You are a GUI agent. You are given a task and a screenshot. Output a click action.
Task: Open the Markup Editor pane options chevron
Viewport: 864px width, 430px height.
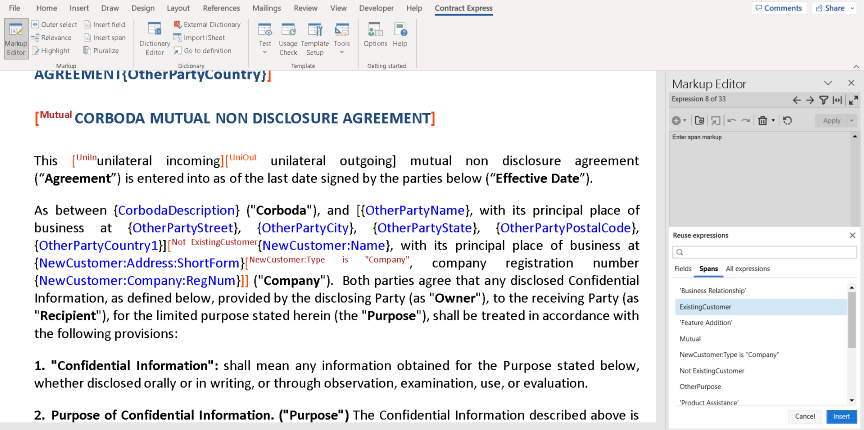pyautogui.click(x=827, y=83)
